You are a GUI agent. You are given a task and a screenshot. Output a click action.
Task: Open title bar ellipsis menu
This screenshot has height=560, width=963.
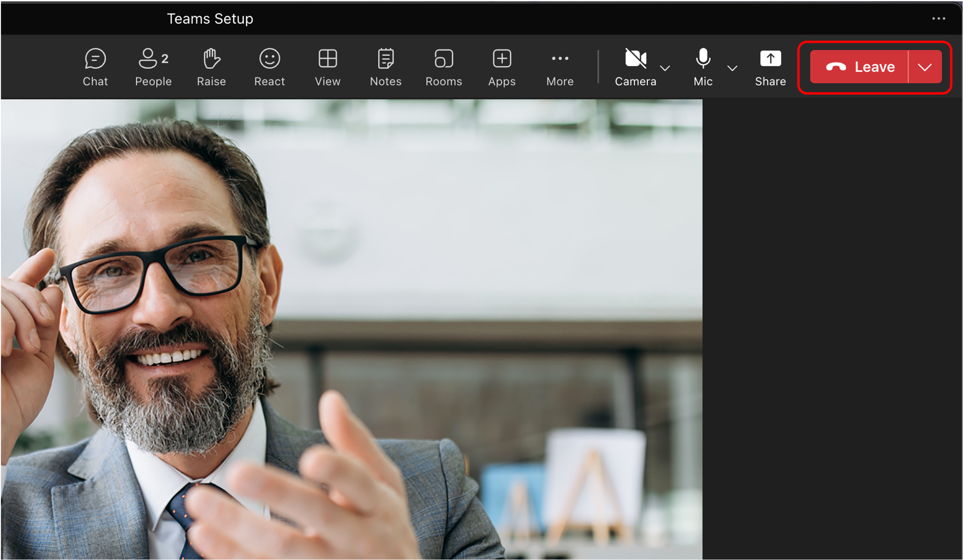pos(939,18)
